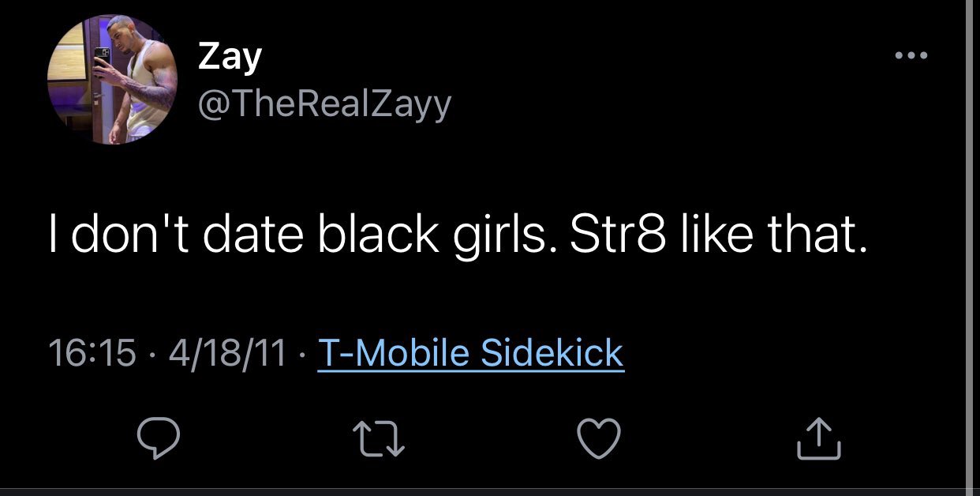Image resolution: width=980 pixels, height=496 pixels.
Task: Click the 16:15 timestamp
Action: click(92, 352)
